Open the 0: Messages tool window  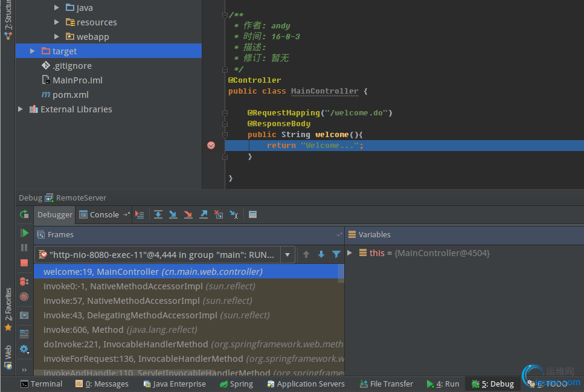click(101, 384)
